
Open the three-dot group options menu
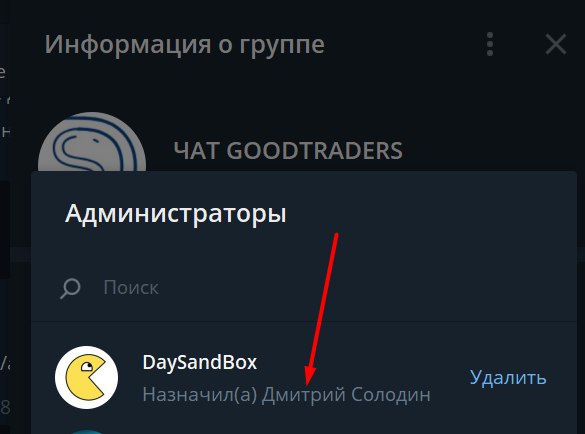coord(490,44)
